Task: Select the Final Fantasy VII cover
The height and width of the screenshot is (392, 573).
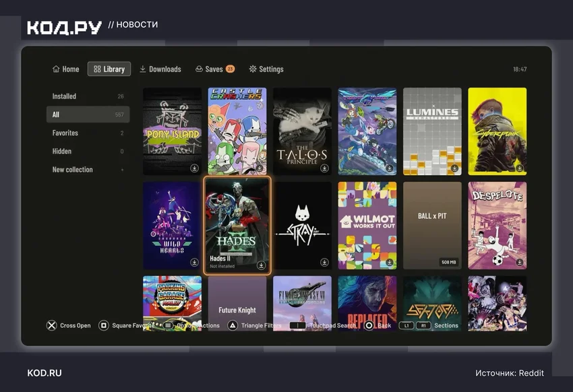Action: (x=302, y=303)
